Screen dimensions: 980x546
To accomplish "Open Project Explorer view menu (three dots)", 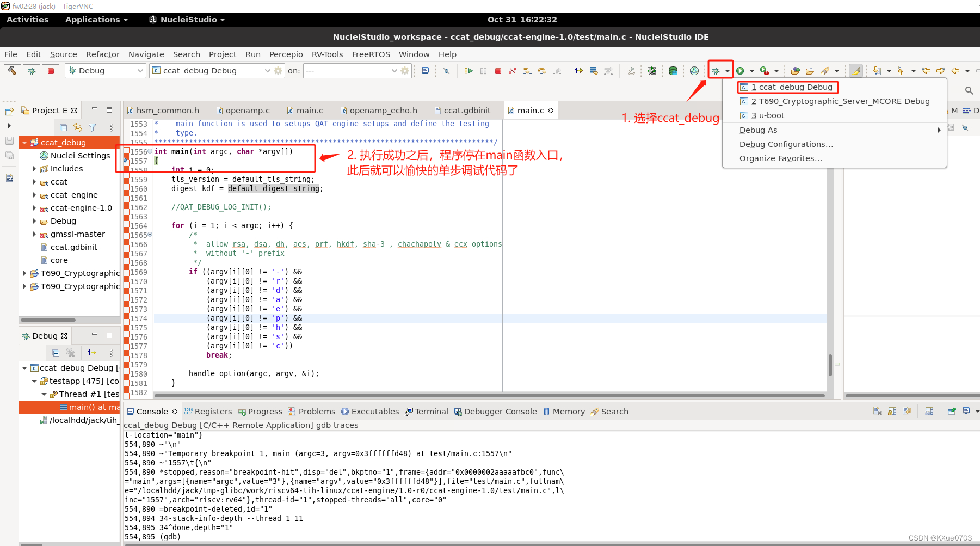I will point(111,127).
